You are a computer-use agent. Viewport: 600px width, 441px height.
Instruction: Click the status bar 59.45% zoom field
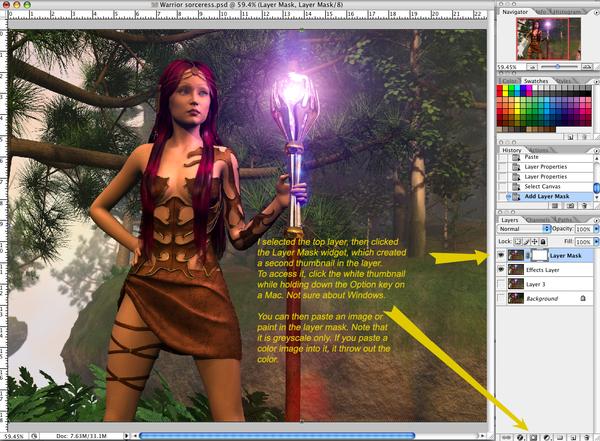click(x=14, y=436)
